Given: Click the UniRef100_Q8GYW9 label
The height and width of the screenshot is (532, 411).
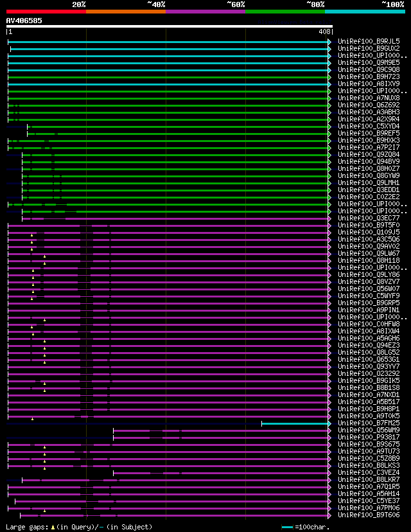Looking at the screenshot, I should tap(369, 176).
